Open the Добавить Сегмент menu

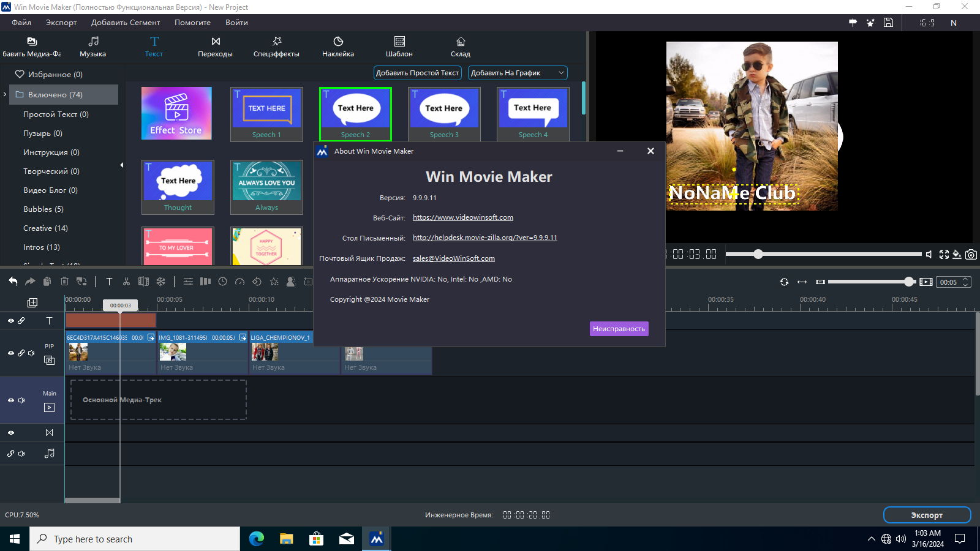126,23
